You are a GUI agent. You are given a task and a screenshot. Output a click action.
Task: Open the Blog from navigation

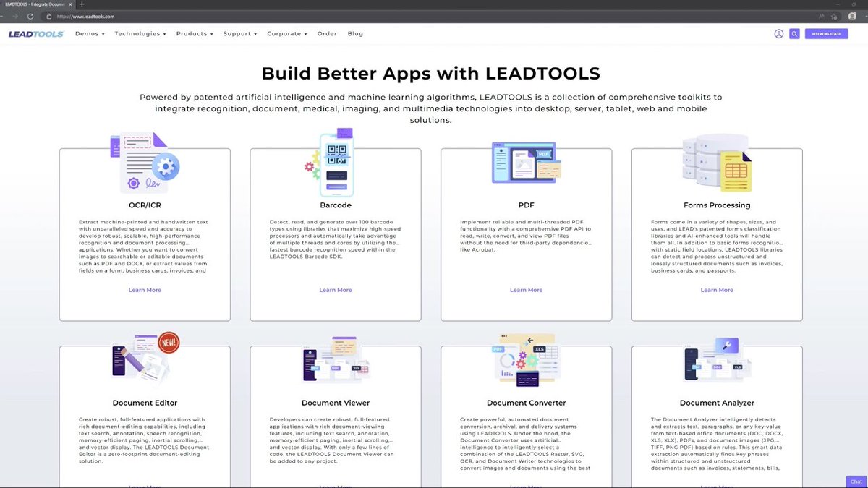pyautogui.click(x=355, y=33)
